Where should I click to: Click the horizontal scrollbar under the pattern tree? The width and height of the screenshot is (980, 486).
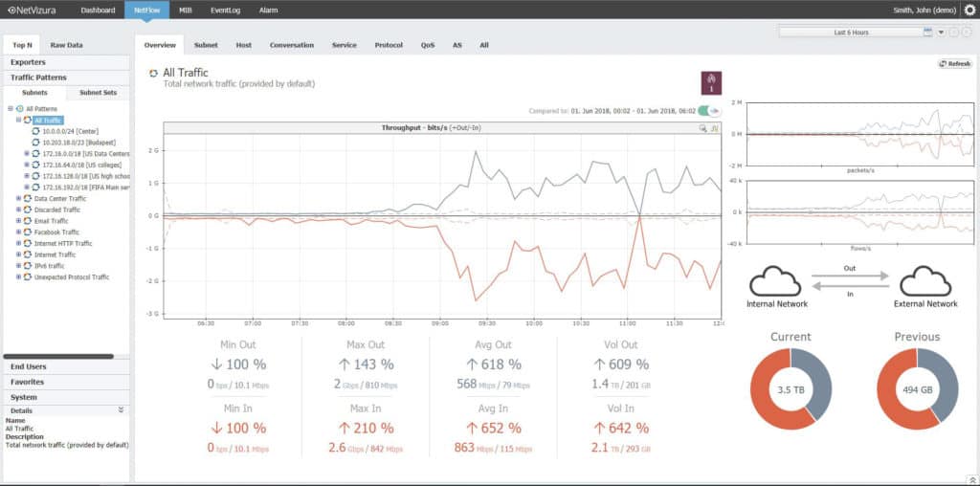(x=58, y=356)
